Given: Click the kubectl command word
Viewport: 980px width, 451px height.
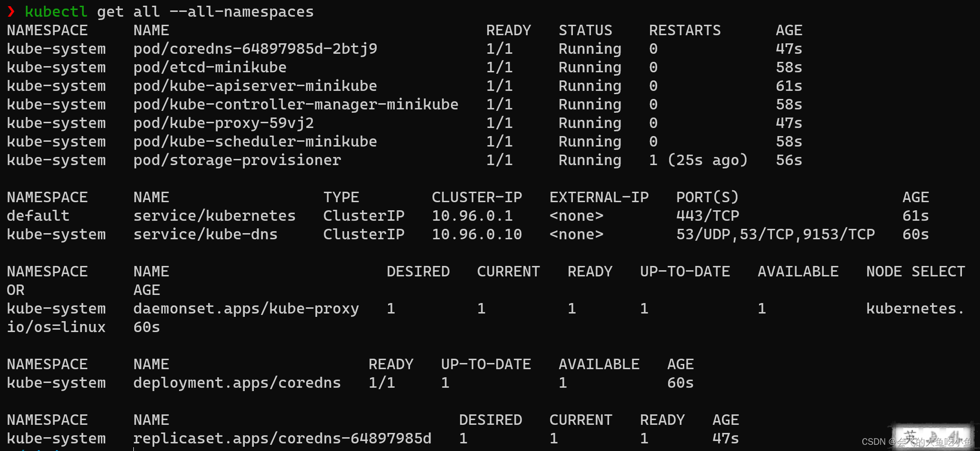Looking at the screenshot, I should [56, 11].
